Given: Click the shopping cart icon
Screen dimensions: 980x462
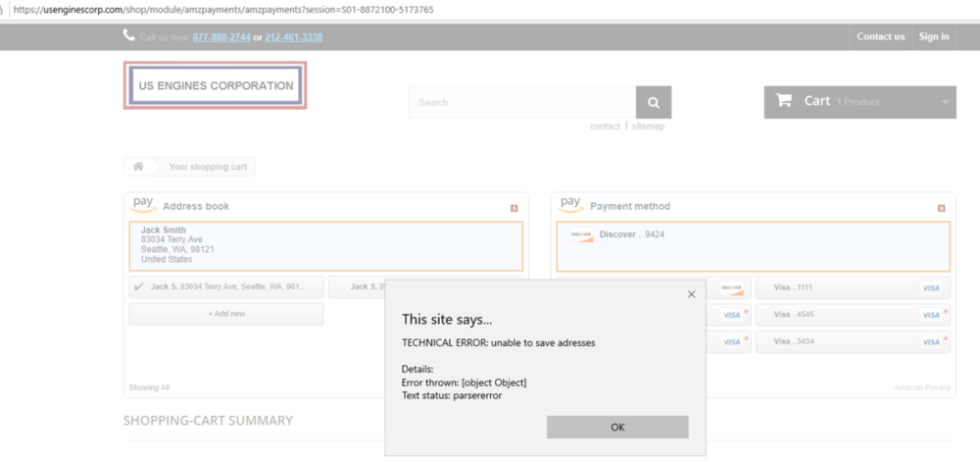Looking at the screenshot, I should pyautogui.click(x=784, y=101).
